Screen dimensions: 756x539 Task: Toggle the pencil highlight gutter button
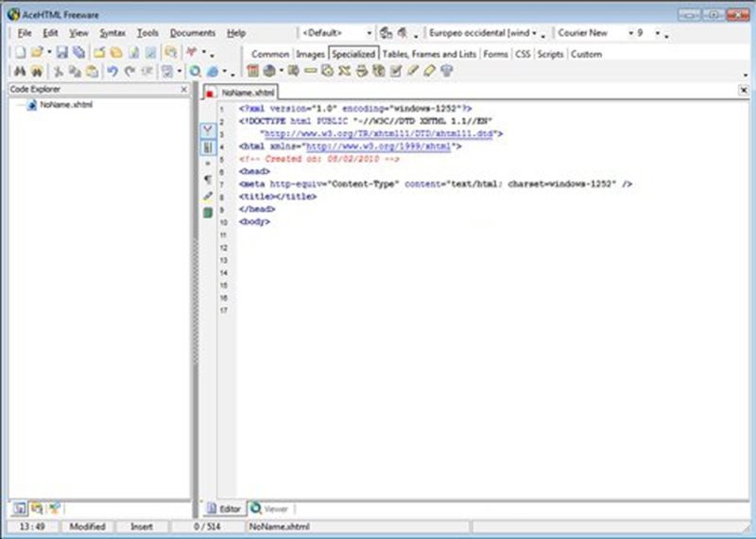pyautogui.click(x=208, y=196)
